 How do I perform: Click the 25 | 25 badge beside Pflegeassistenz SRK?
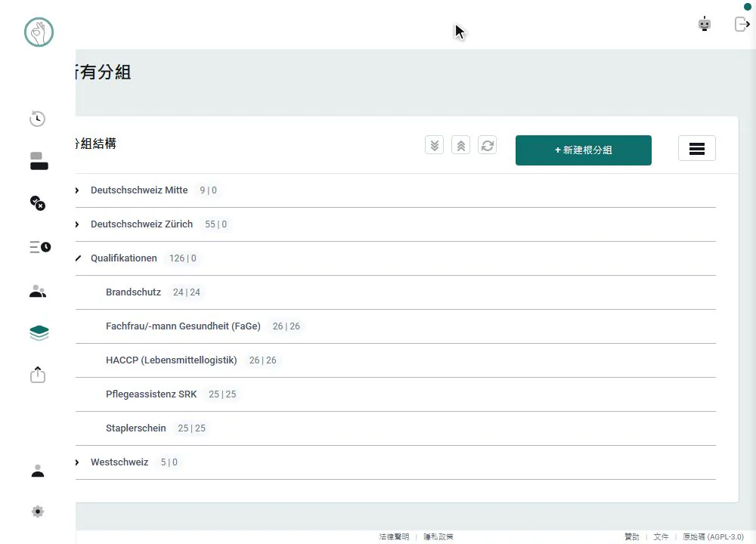(222, 394)
